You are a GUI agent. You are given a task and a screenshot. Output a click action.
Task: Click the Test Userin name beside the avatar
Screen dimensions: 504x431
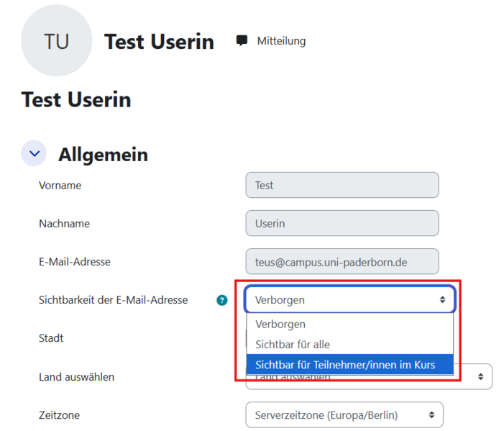tap(159, 42)
